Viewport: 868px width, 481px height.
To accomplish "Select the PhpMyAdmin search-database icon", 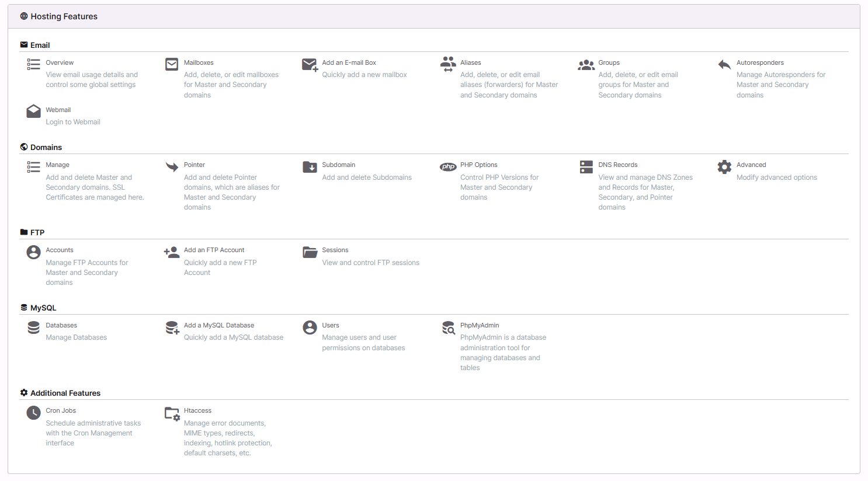I will pos(448,327).
